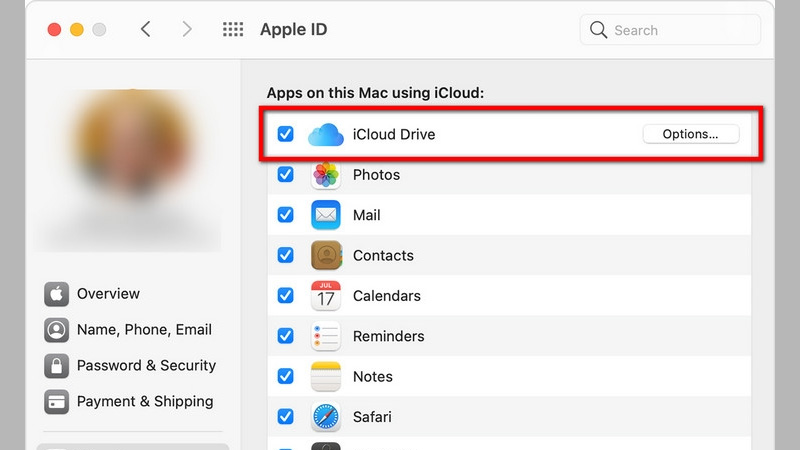Click the yellow minimize window button
This screenshot has width=800, height=450.
pos(77,30)
